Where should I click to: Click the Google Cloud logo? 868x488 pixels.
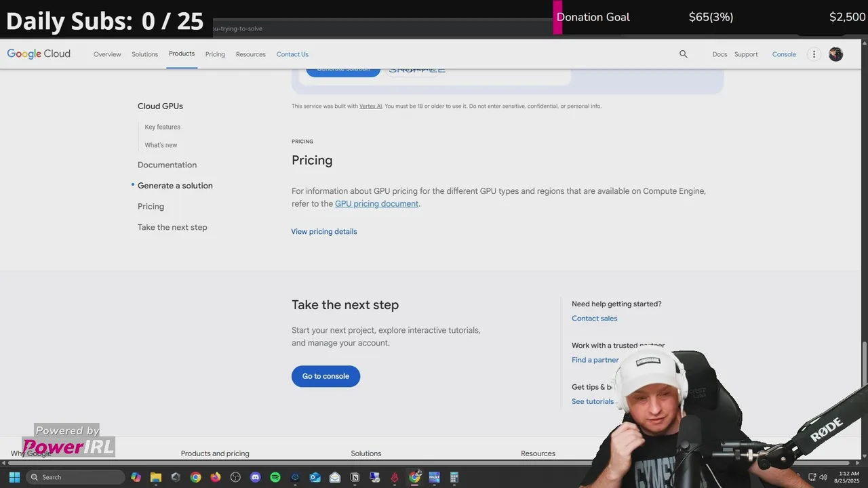[x=39, y=54]
